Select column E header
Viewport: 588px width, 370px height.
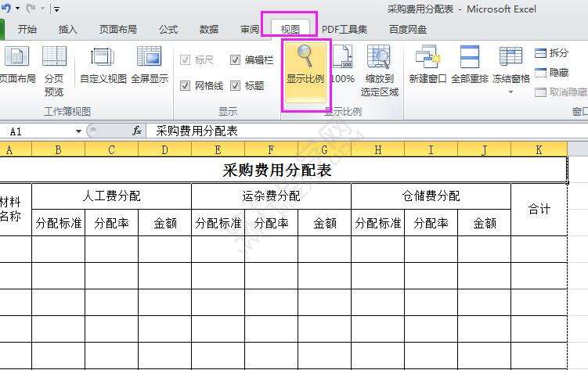[x=218, y=149]
